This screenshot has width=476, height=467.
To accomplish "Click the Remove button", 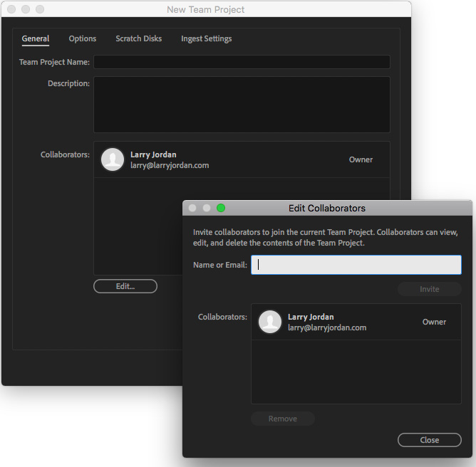I will [283, 419].
